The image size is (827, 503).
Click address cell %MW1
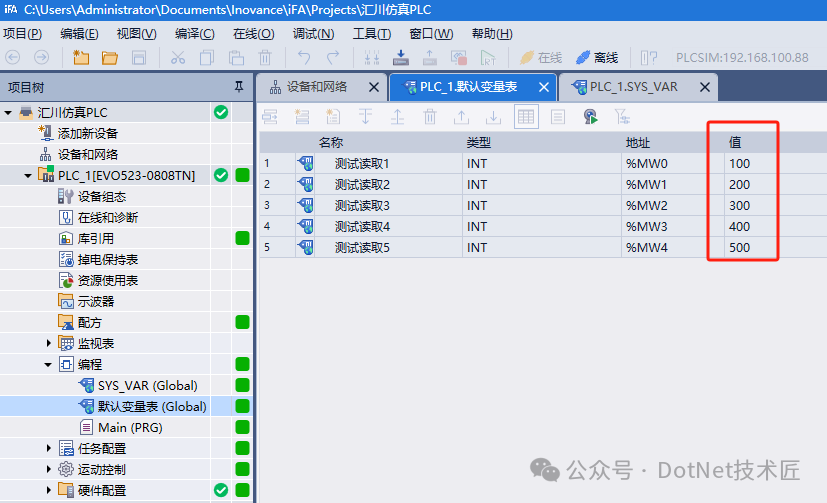click(x=647, y=185)
